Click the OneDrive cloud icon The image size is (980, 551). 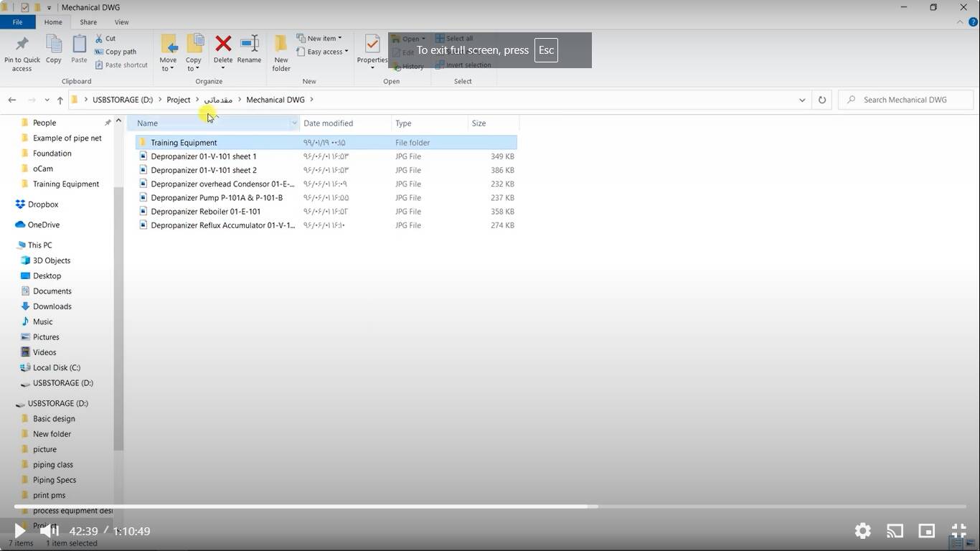click(x=20, y=225)
